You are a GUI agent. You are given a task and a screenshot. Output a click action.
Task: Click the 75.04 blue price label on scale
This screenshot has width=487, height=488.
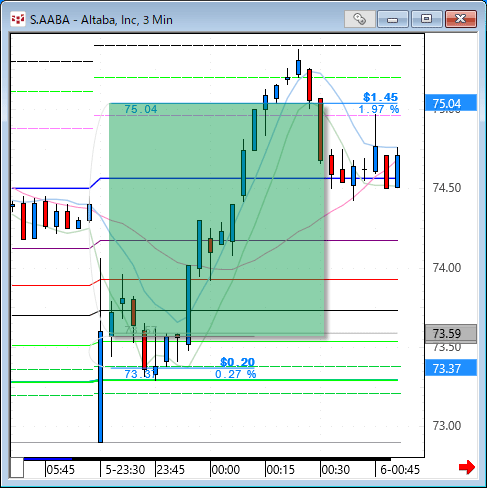(x=451, y=103)
